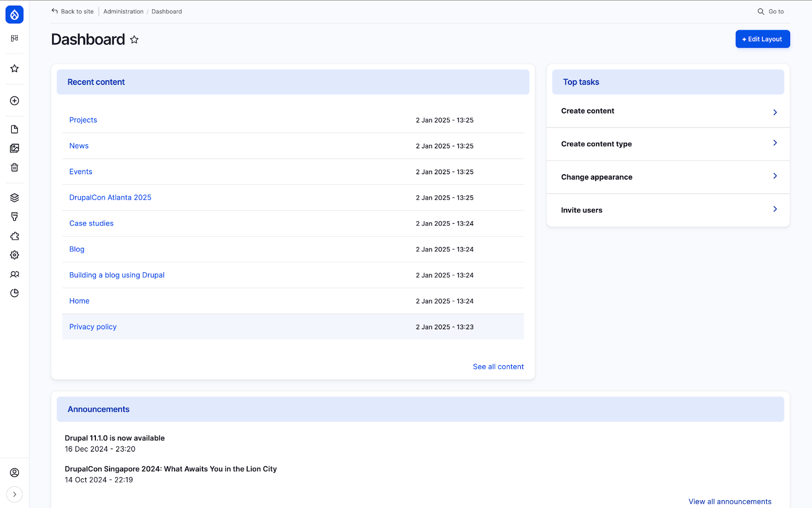Viewport: 812px width, 508px height.
Task: Open the Privacy policy link
Action: point(93,327)
